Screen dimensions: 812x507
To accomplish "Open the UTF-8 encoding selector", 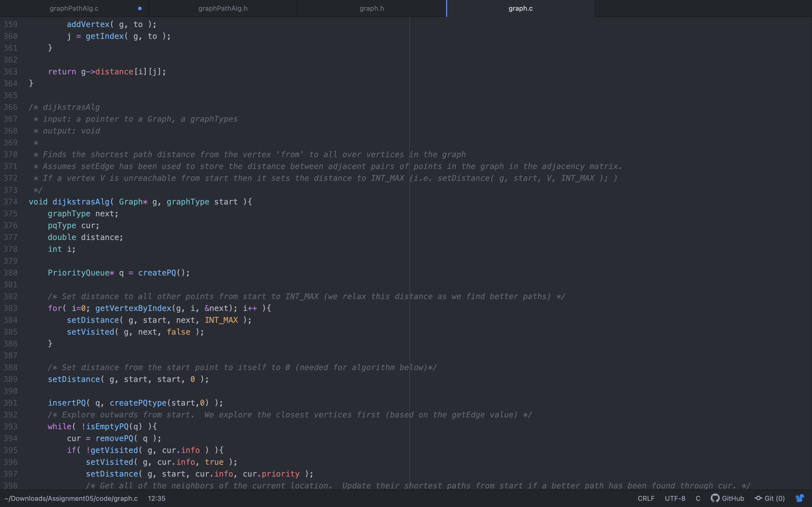I will click(675, 498).
